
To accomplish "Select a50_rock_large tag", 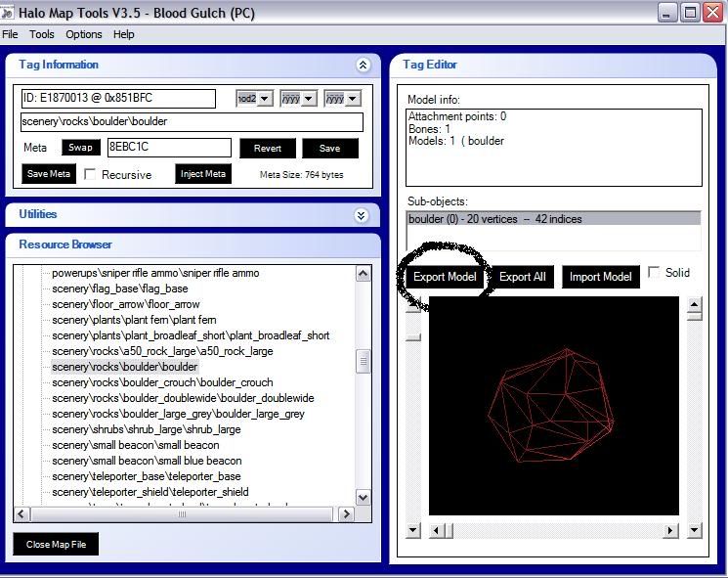I will tap(162, 352).
